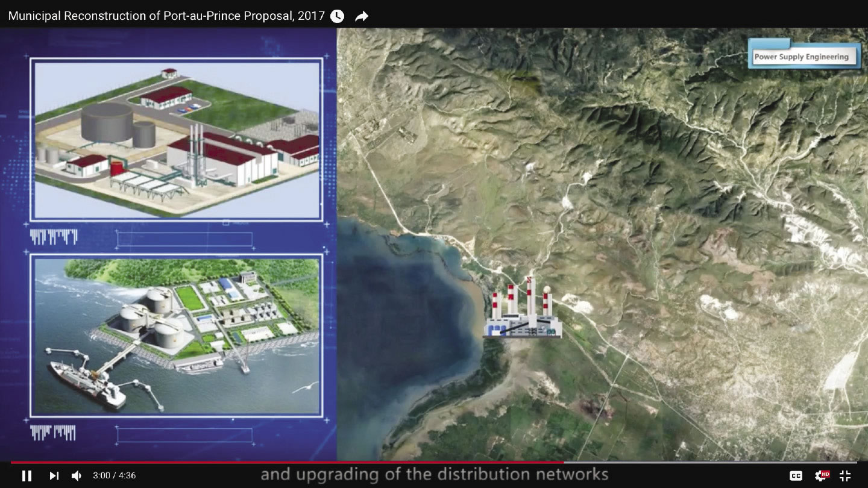This screenshot has height=488, width=868.
Task: Skip to the next video
Action: [x=54, y=476]
